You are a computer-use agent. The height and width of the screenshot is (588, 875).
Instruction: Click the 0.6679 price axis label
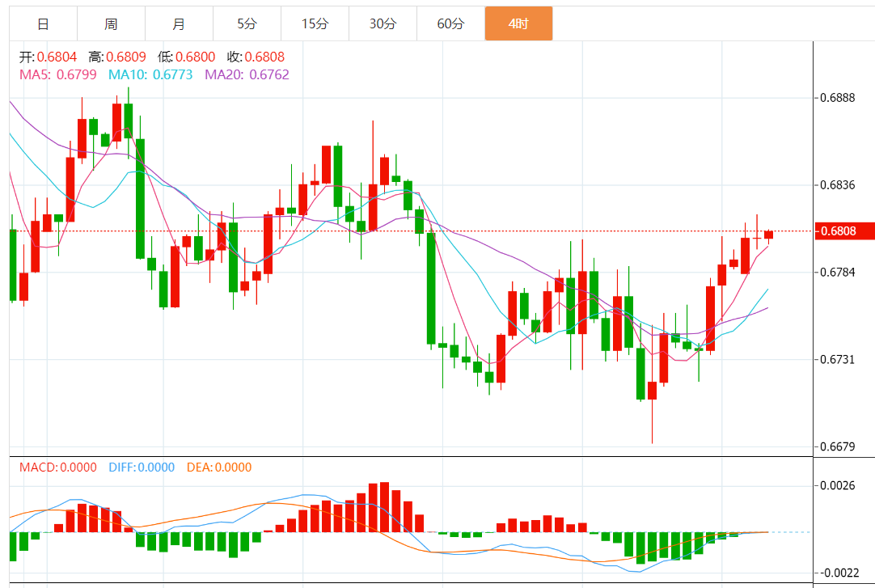tap(838, 446)
